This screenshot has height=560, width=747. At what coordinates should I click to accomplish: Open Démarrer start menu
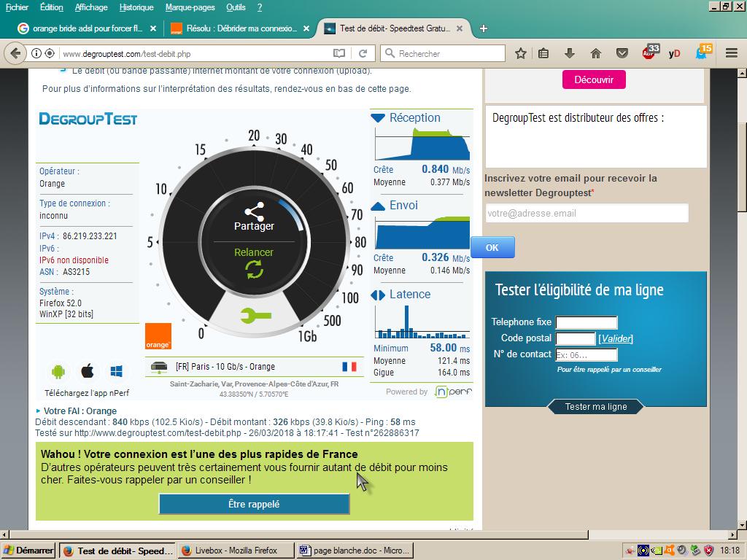coord(28,551)
